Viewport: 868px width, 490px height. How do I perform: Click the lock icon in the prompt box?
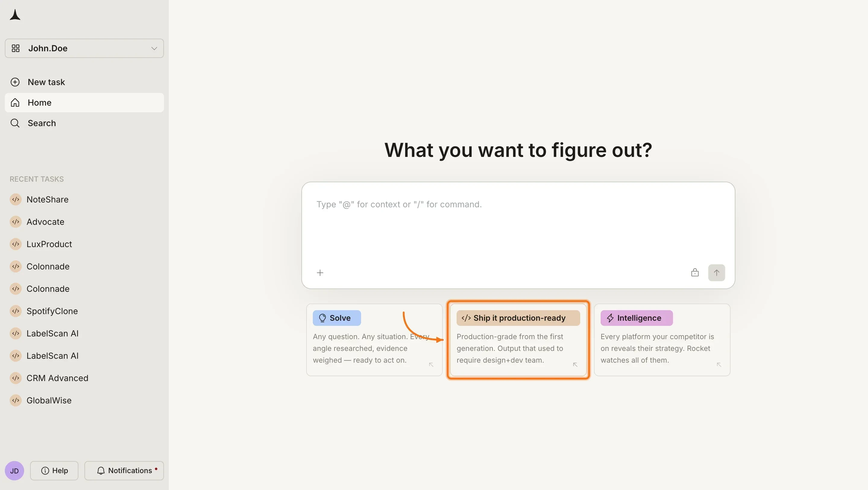[695, 272]
